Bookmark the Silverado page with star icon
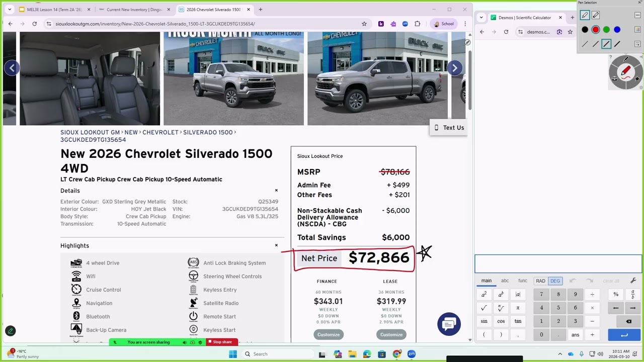Image resolution: width=644 pixels, height=362 pixels. tap(364, 24)
